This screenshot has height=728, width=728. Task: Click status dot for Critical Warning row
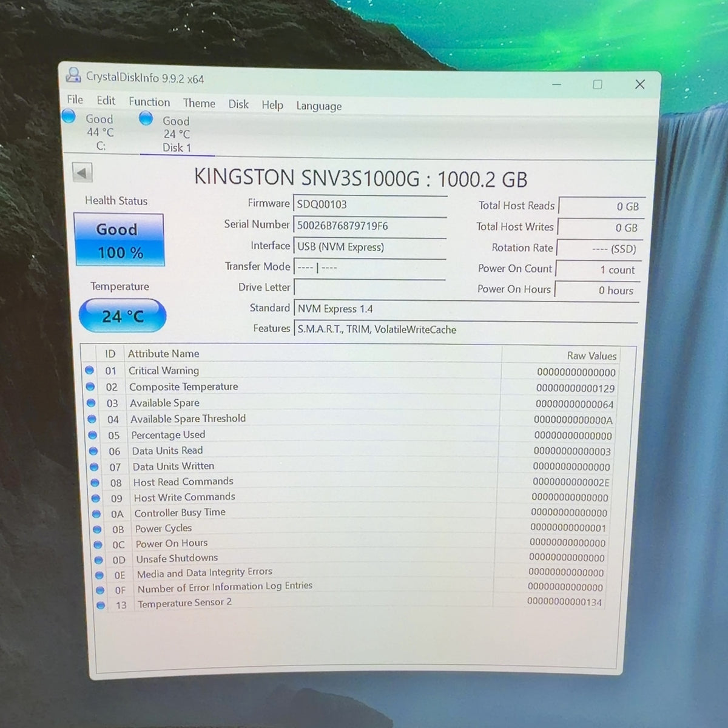pos(90,370)
